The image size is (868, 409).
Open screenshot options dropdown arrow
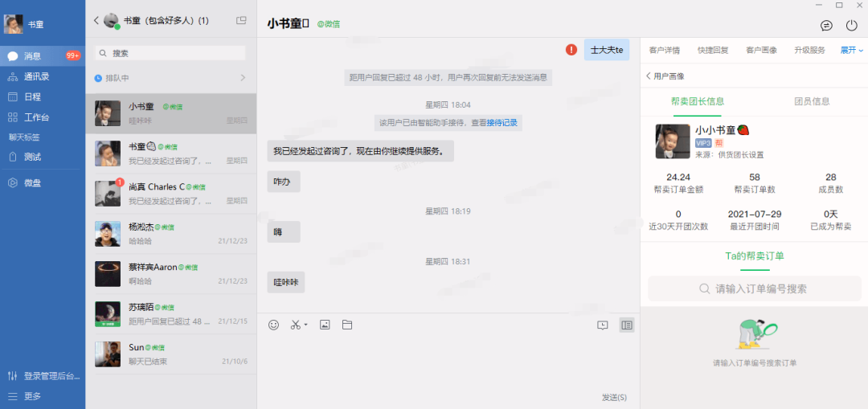click(x=306, y=325)
